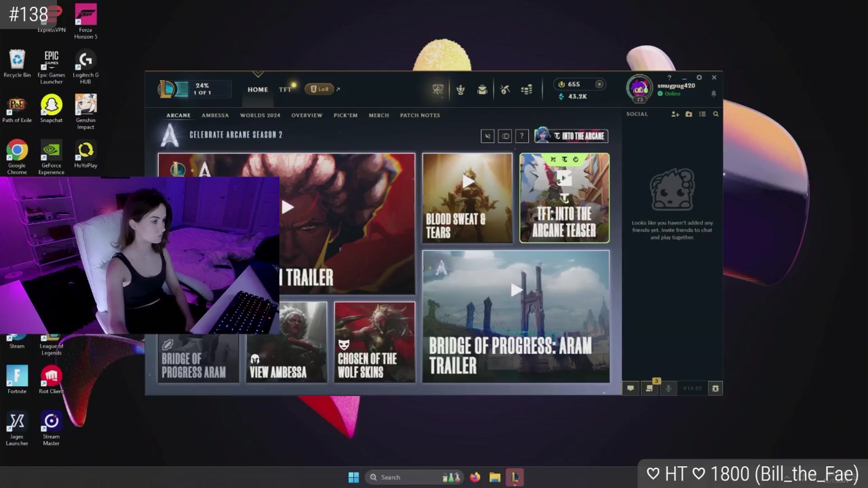Click the add RP plus button
Viewport: 868px width, 488px height.
(599, 84)
